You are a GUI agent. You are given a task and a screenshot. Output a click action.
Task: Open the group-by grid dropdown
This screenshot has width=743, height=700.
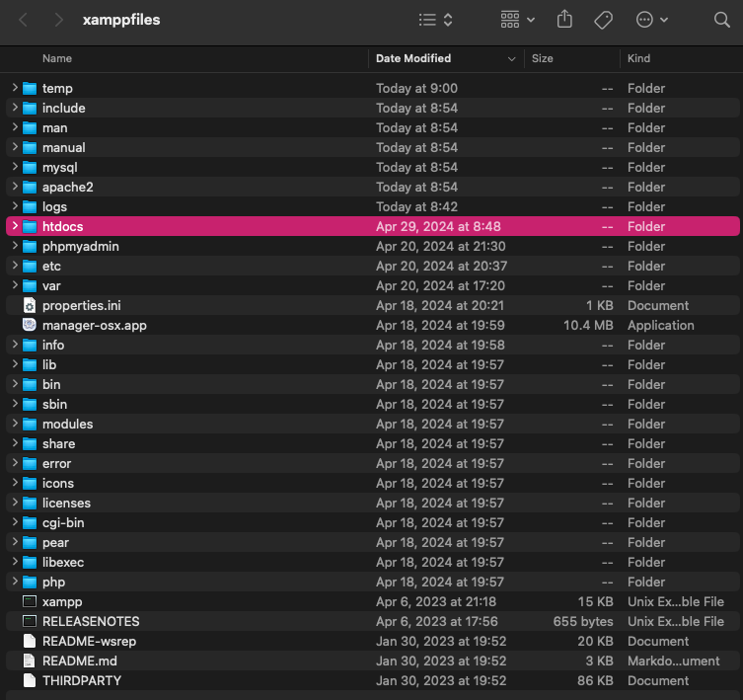517,20
